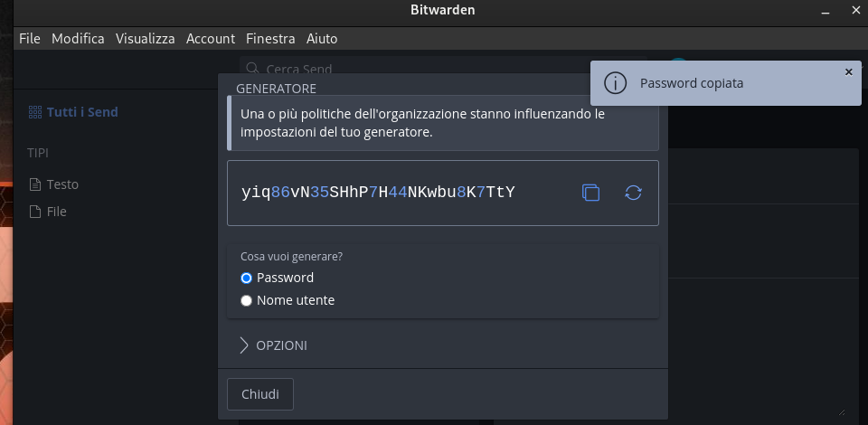Click the grid icon beside Tutti i Send
Image resolution: width=868 pixels, height=425 pixels.
point(35,112)
